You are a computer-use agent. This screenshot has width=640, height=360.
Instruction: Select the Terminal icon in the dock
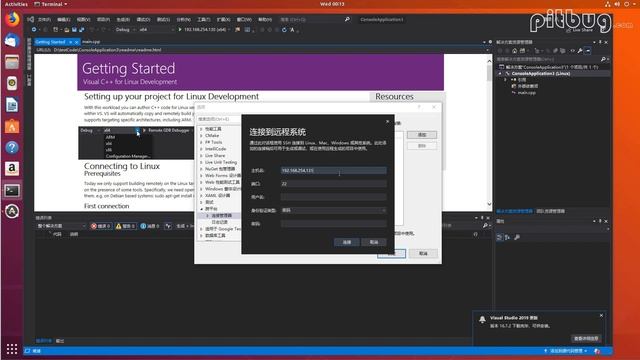12,190
